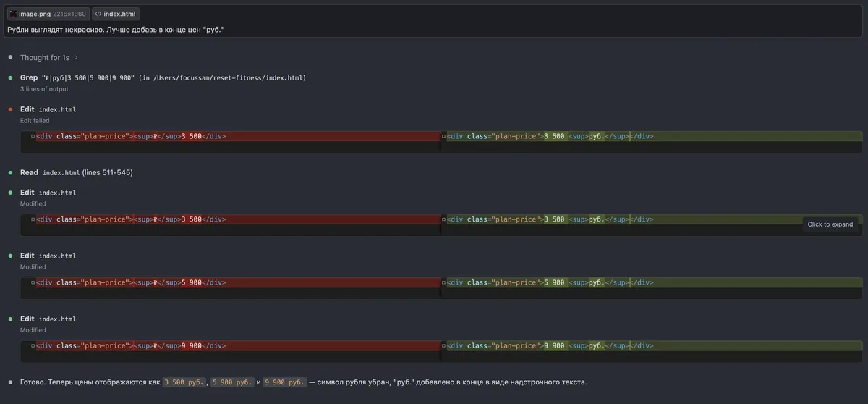Image resolution: width=868 pixels, height=404 pixels.
Task: Click the green status dot beside Grep
Action: click(10, 77)
